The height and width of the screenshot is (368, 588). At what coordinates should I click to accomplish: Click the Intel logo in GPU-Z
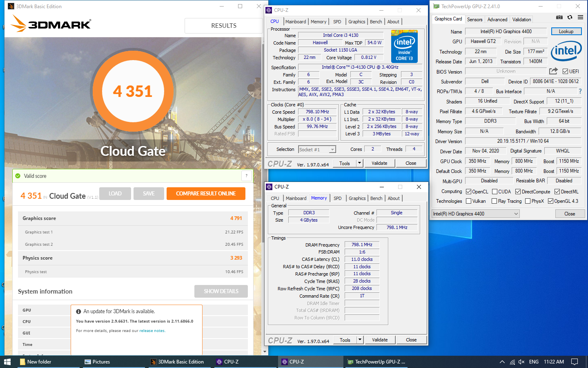566,52
